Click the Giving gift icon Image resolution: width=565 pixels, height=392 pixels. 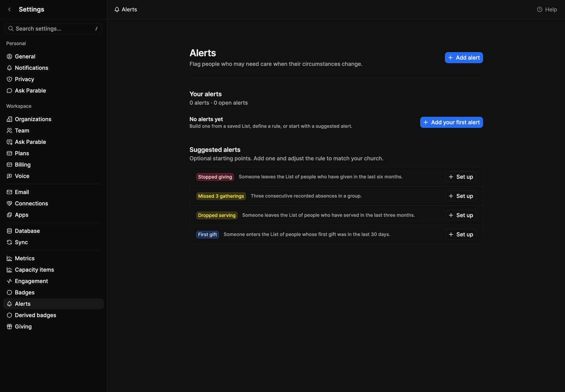pyautogui.click(x=9, y=327)
